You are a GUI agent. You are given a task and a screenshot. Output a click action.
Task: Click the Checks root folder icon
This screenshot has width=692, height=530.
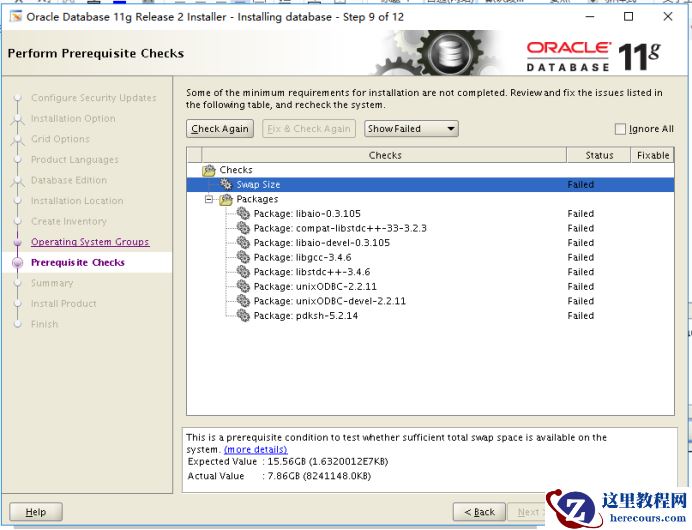209,170
